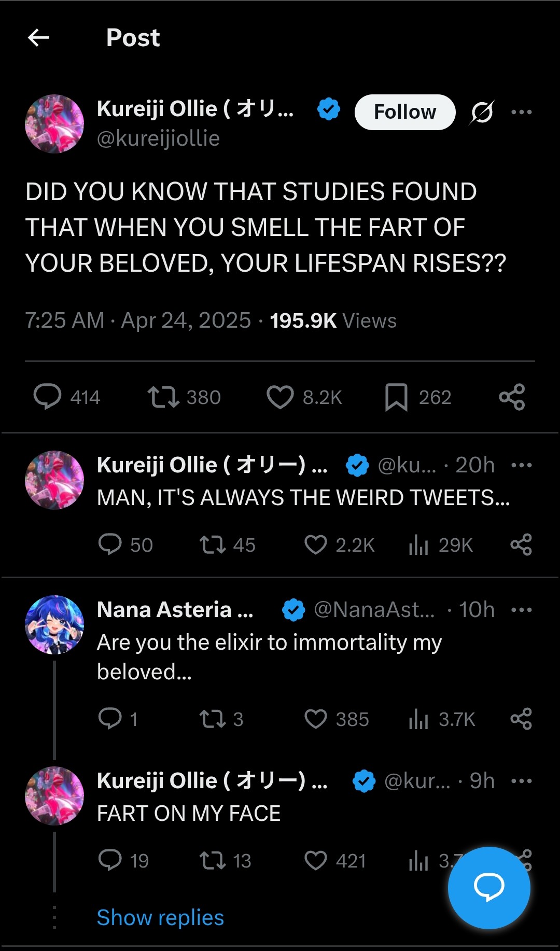This screenshot has height=951, width=560.
Task: Share the main post
Action: pos(512,397)
